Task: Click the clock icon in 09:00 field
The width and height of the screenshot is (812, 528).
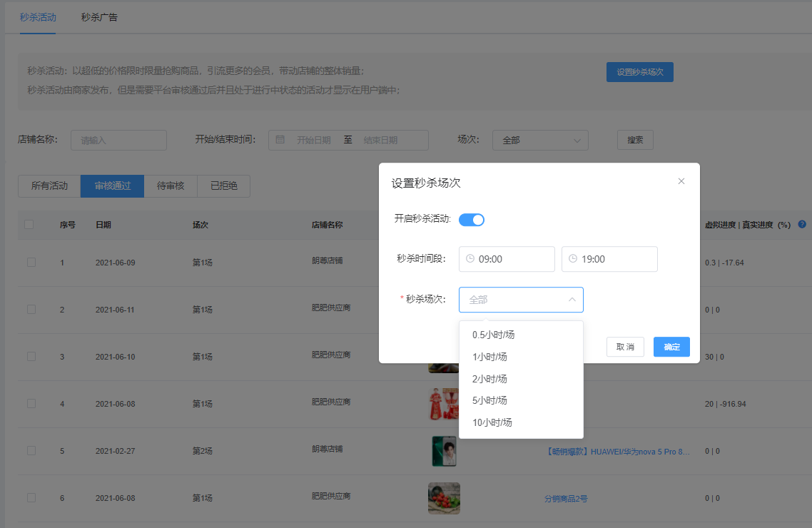Action: pos(470,259)
